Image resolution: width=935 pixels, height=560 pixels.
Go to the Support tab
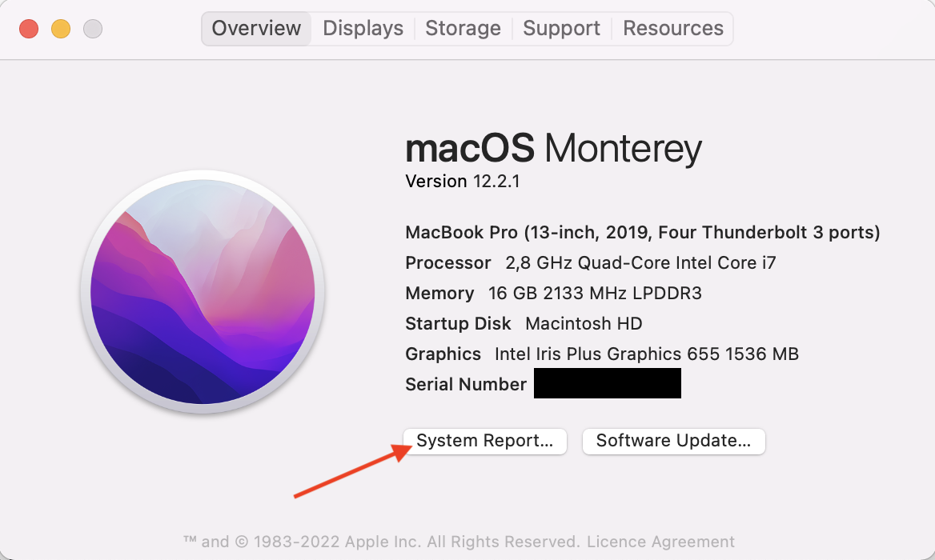tap(561, 29)
